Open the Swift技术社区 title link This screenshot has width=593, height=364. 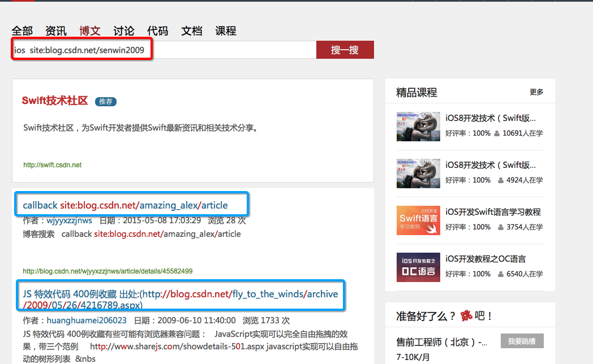pyautogui.click(x=55, y=101)
